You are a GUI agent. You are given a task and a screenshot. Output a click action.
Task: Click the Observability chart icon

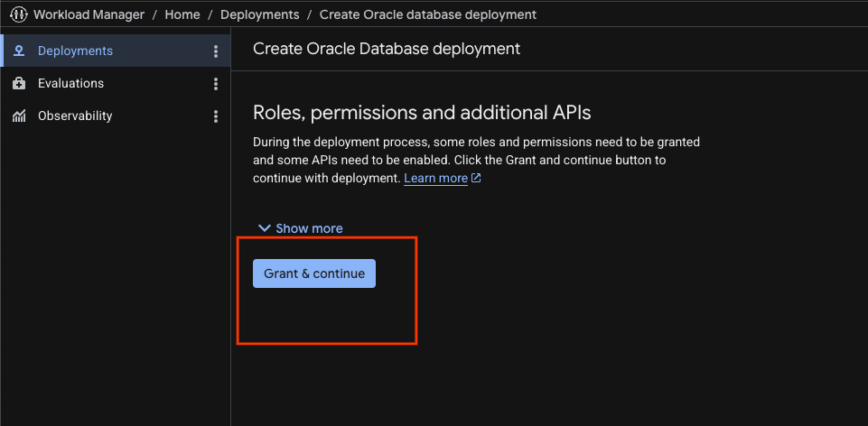(19, 116)
